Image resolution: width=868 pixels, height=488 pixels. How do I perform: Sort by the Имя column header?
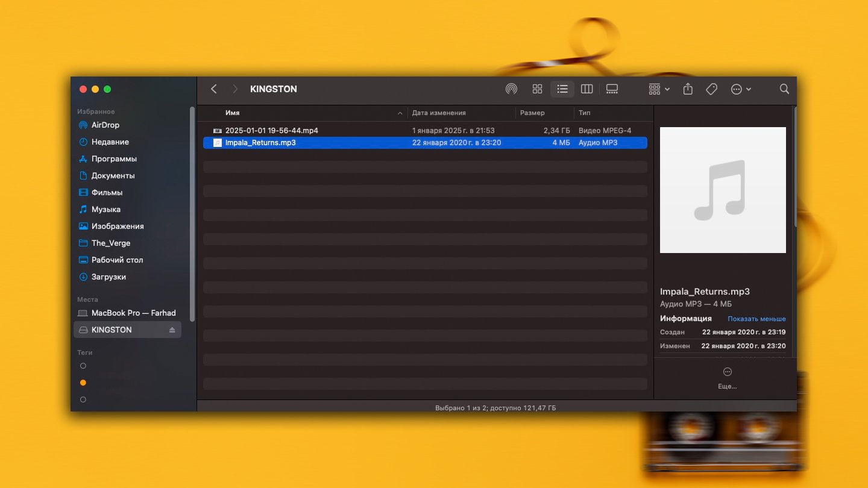pyautogui.click(x=232, y=113)
